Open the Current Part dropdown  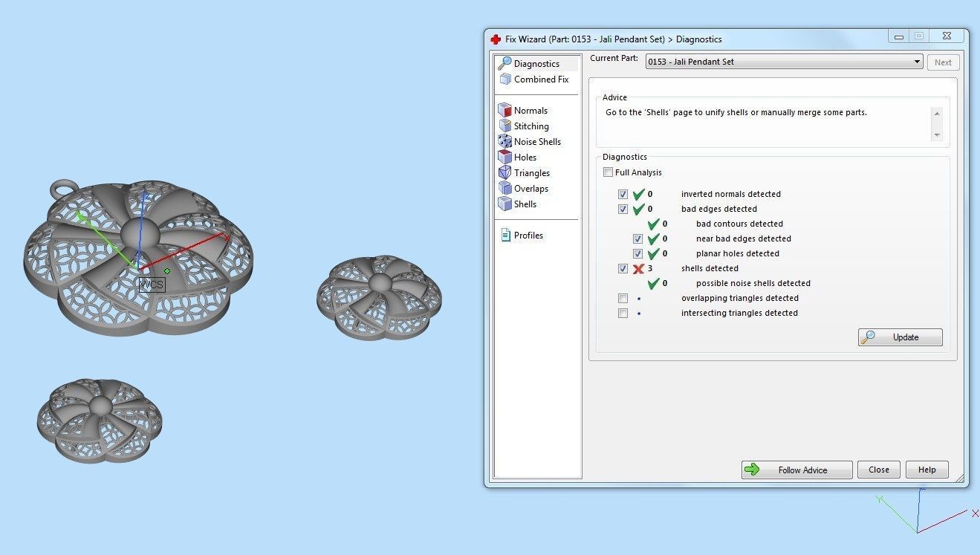coord(784,62)
